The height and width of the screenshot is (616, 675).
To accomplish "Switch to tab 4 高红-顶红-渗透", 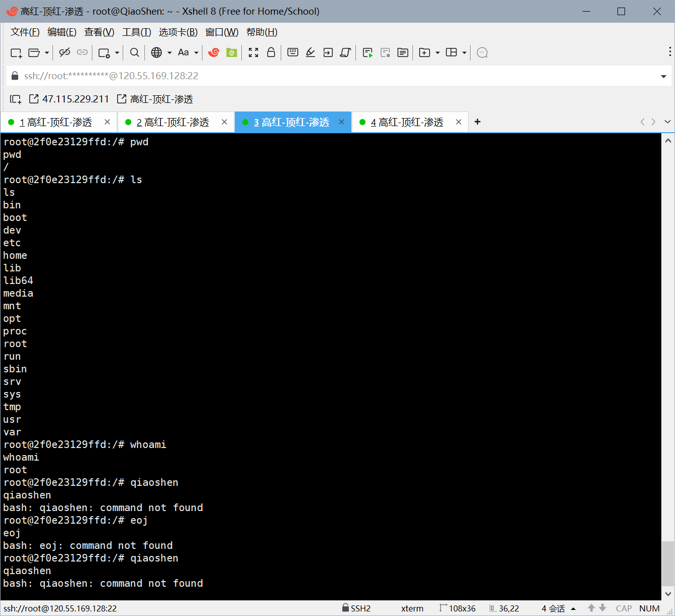I will click(x=406, y=122).
